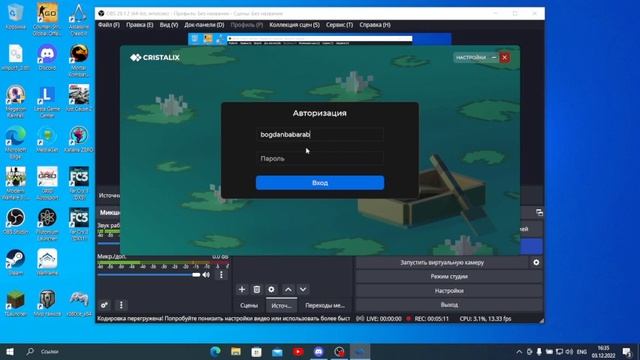This screenshot has height=360, width=640.
Task: Open Корзина recycle bin desktop icon
Action: pyautogui.click(x=16, y=17)
